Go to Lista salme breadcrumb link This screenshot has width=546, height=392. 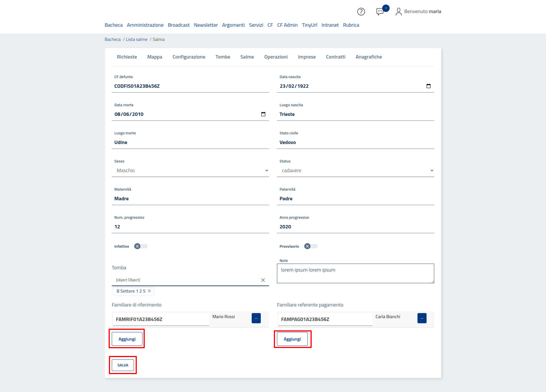click(x=136, y=39)
